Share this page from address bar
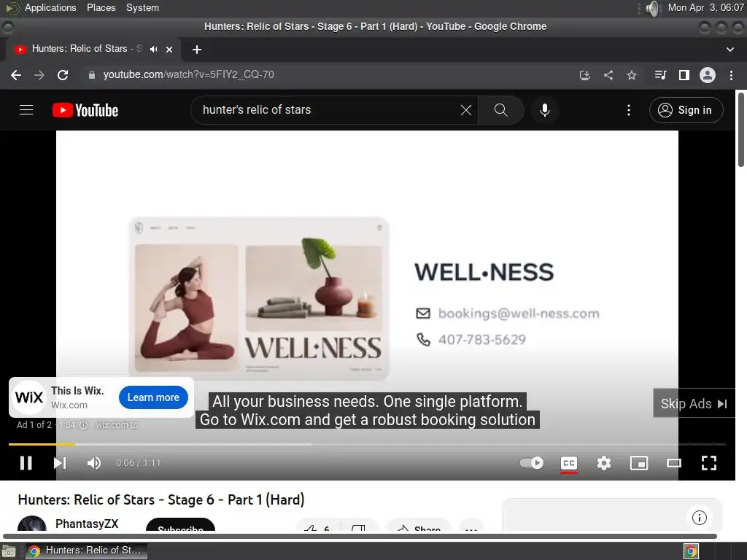 pos(608,75)
